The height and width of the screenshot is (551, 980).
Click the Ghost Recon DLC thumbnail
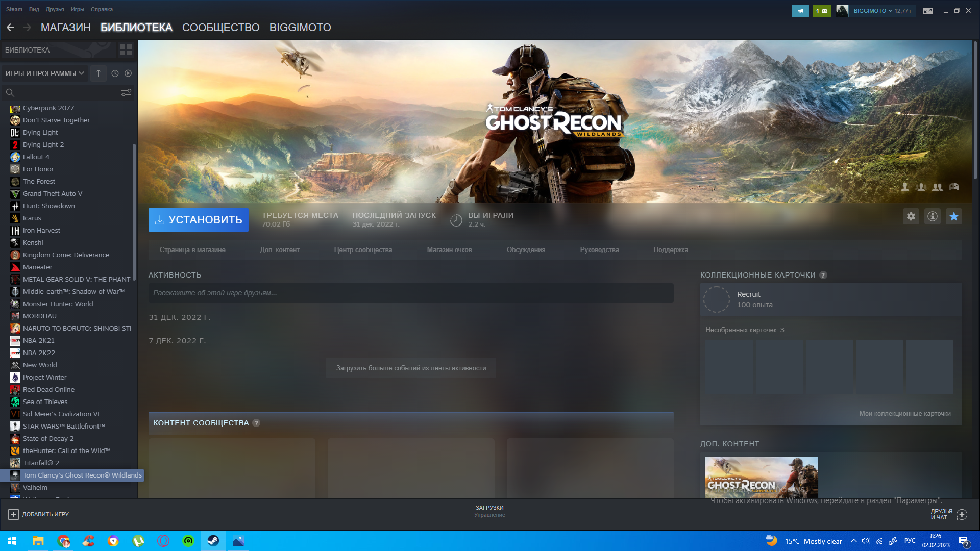pos(762,478)
